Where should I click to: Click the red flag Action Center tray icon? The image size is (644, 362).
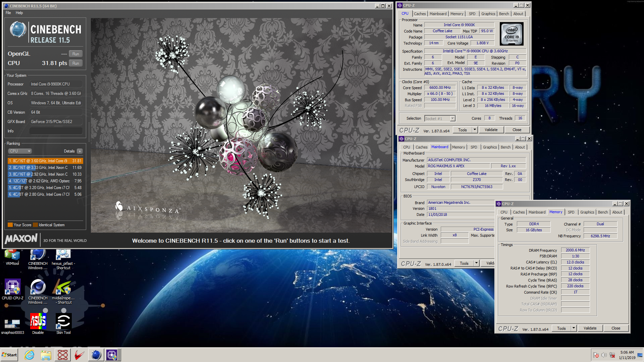point(596,355)
